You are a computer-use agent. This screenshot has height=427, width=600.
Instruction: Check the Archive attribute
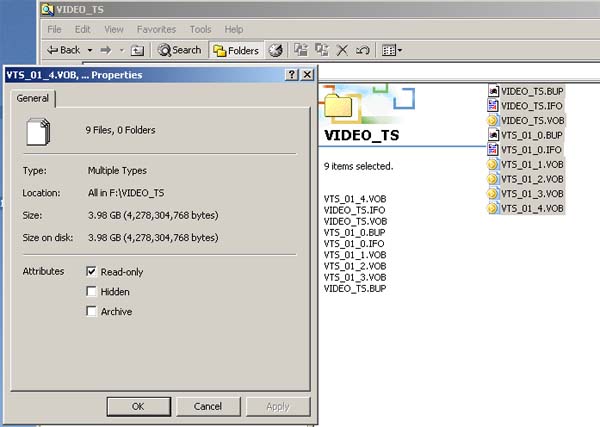pyautogui.click(x=91, y=311)
